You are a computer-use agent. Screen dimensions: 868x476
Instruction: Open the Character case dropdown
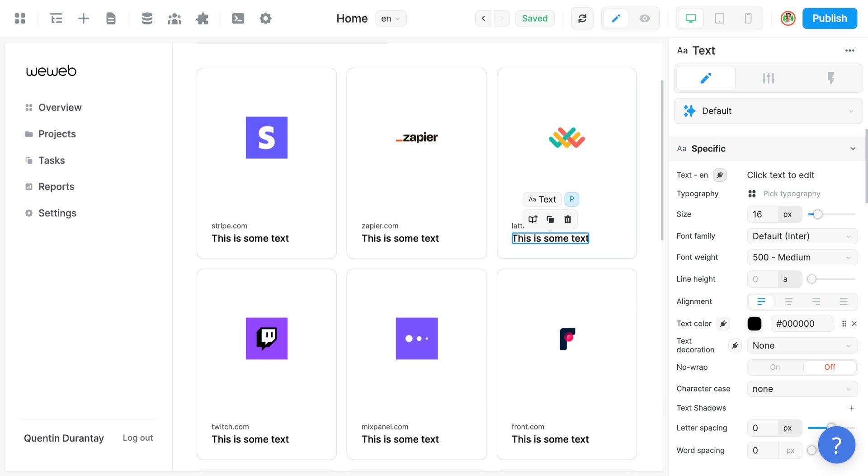point(802,389)
